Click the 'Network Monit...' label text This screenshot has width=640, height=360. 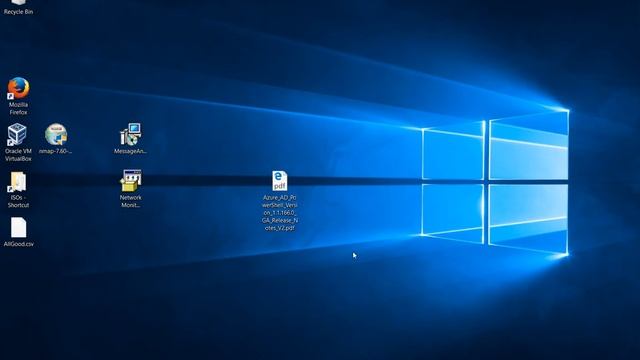point(131,201)
